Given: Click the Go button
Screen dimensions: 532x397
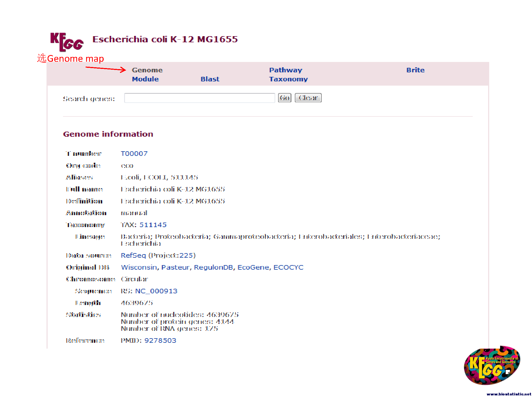Looking at the screenshot, I should 285,98.
